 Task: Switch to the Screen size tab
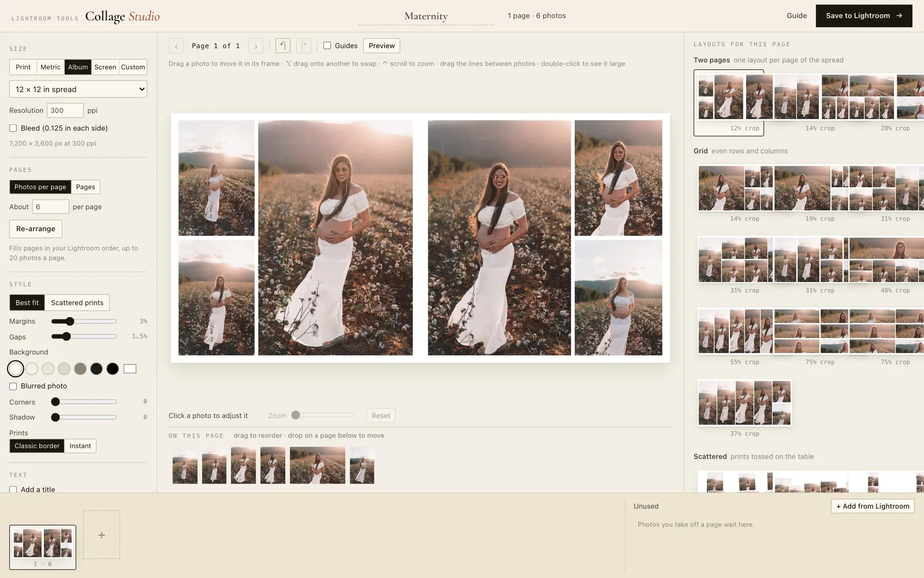(x=105, y=67)
